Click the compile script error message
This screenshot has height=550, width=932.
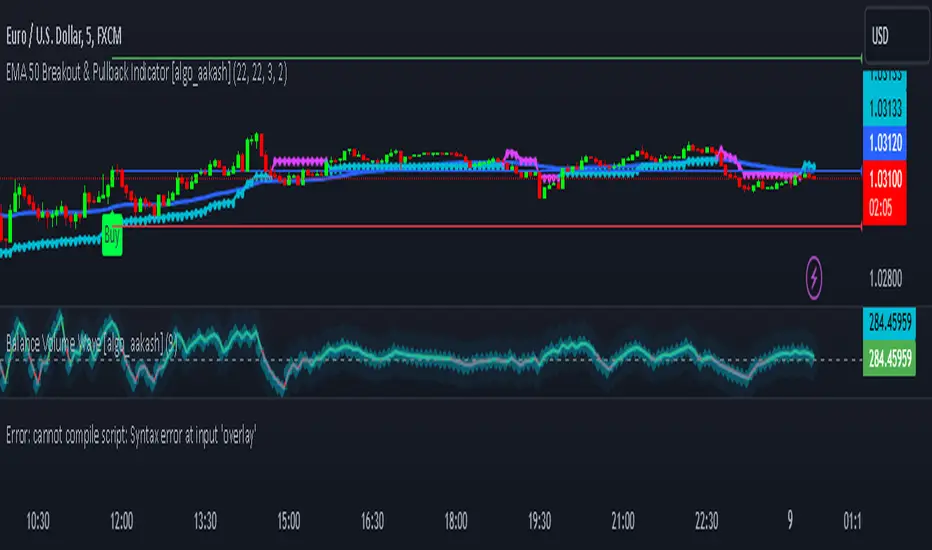click(x=131, y=435)
